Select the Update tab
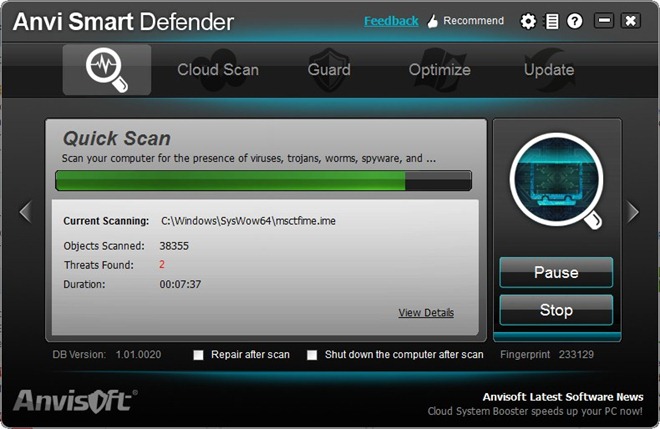This screenshot has width=660, height=429. (549, 69)
